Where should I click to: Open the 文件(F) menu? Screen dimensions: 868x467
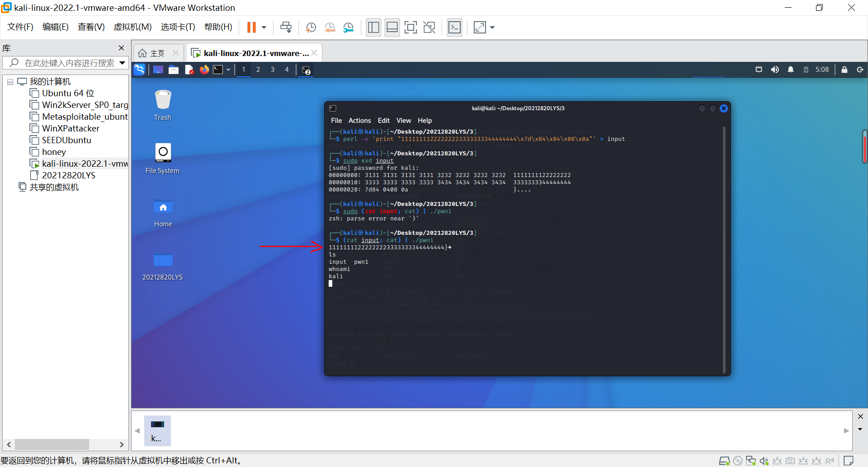tap(20, 27)
